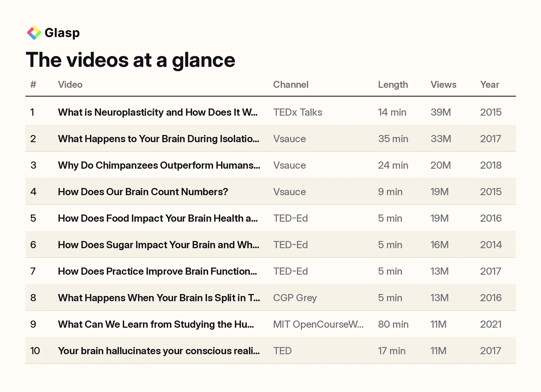This screenshot has width=541, height=392.
Task: Open 'What is Neuroplasticity and How Does It W...' video
Action: pos(158,112)
